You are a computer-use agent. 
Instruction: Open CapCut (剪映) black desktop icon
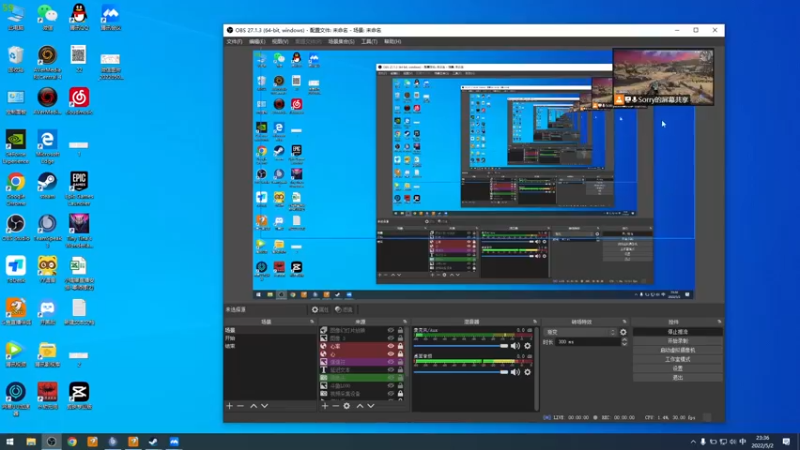tap(79, 396)
